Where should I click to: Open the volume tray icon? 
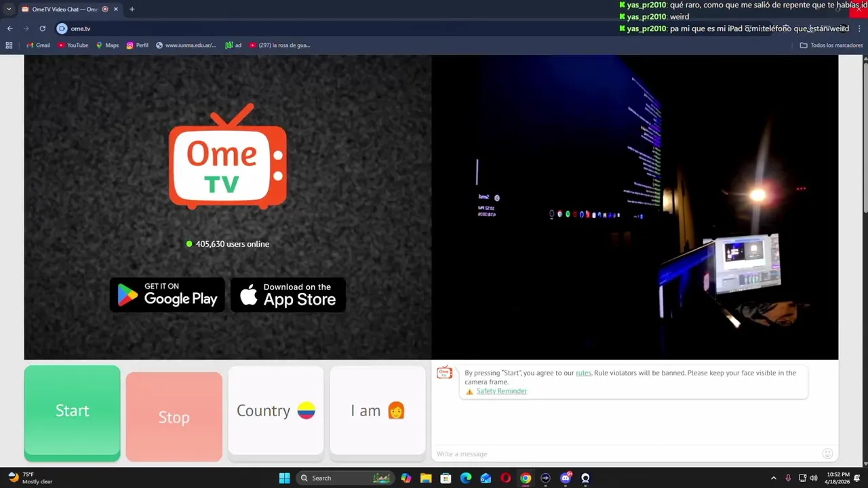(813, 478)
